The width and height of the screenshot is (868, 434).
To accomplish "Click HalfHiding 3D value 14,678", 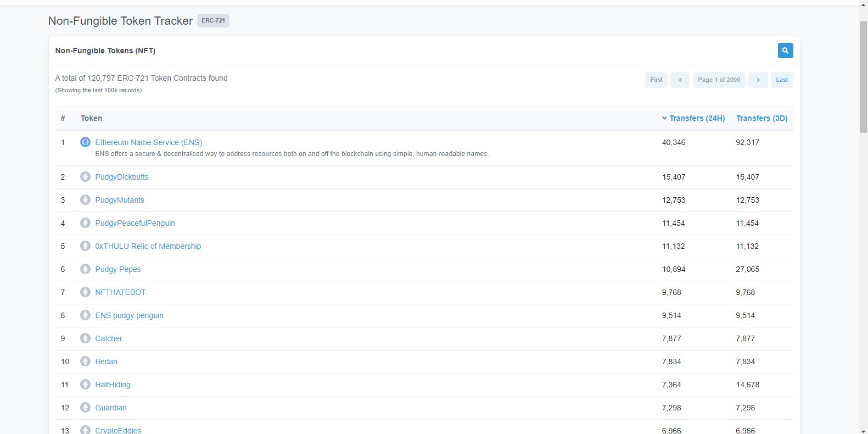I will [748, 385].
